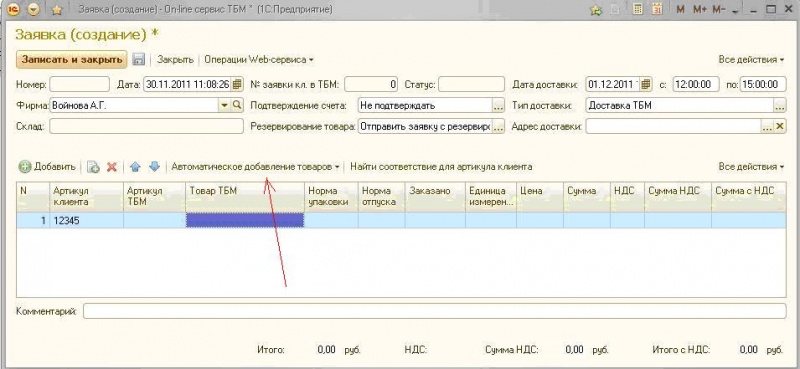800x369 pixels.
Task: Click the copy row icon
Action: point(93,167)
